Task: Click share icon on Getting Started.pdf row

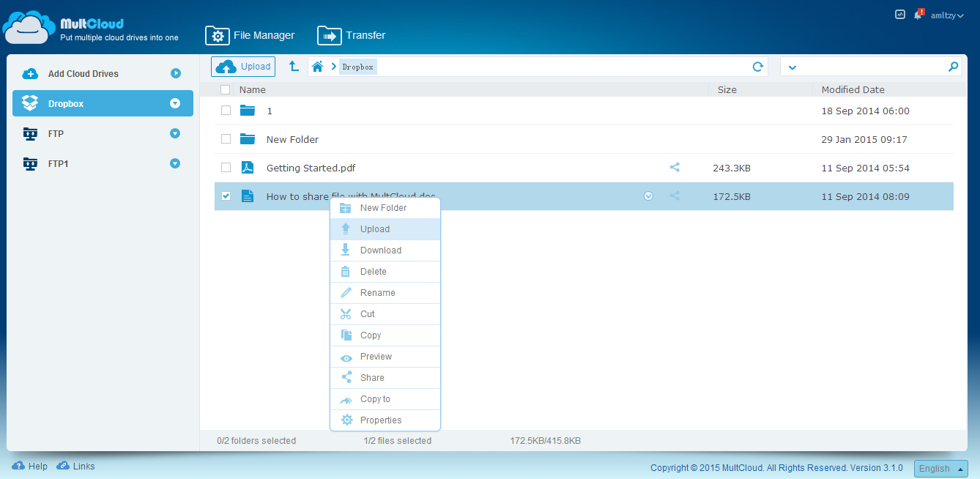Action: [675, 168]
